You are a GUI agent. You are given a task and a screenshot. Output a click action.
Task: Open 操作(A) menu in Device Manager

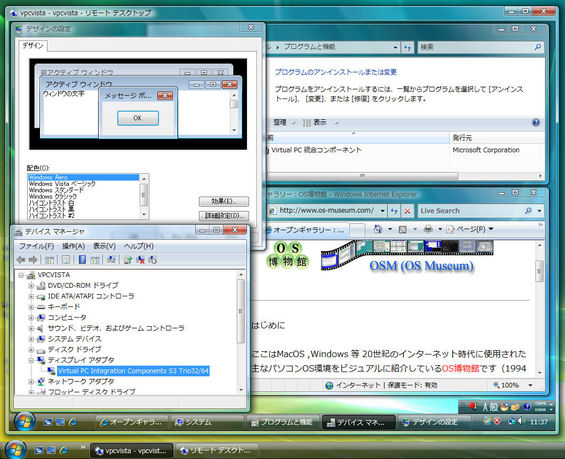[74, 246]
